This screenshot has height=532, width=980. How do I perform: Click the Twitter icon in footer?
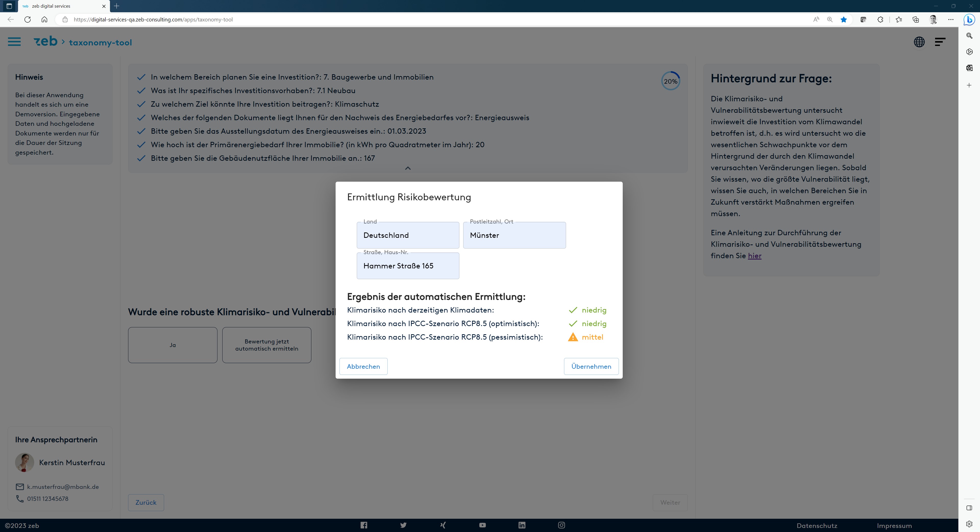tap(403, 525)
